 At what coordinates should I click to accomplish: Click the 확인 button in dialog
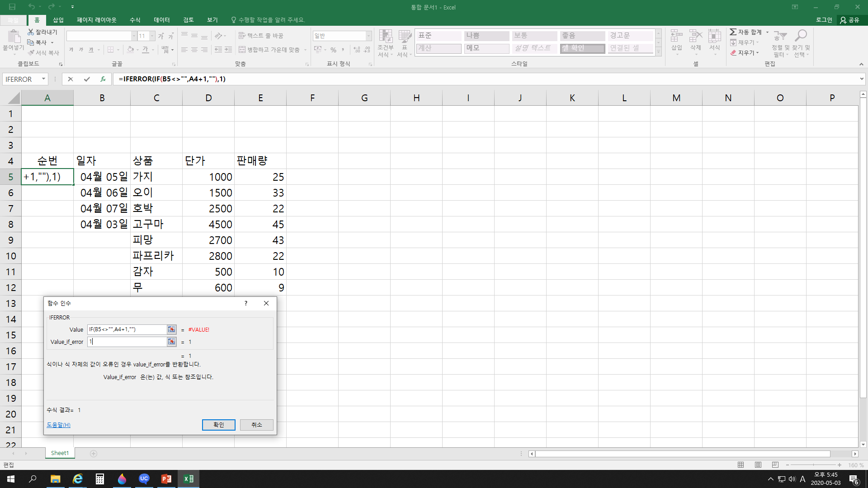click(218, 425)
